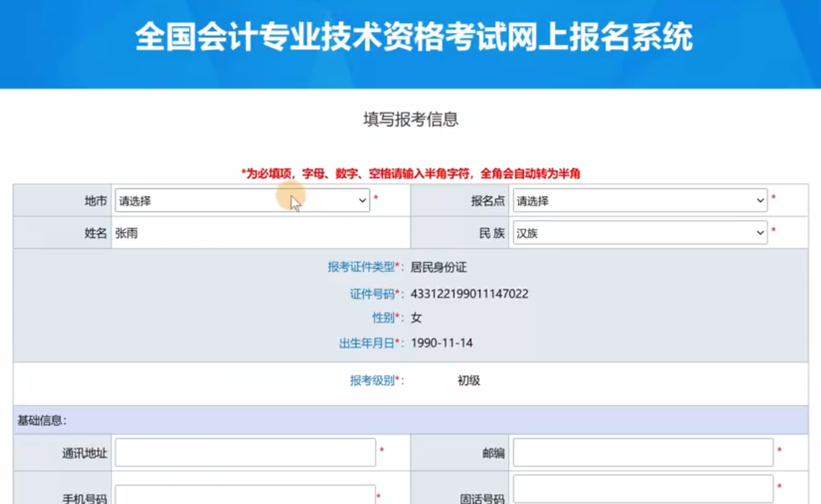Select the ID number 433122199011147022
Screen dimensions: 821x504
[x=470, y=294]
